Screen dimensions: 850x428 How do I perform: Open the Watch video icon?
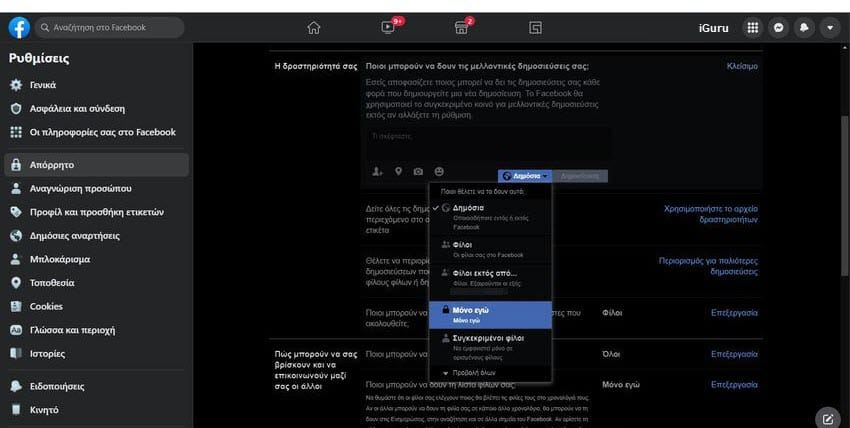click(x=388, y=27)
